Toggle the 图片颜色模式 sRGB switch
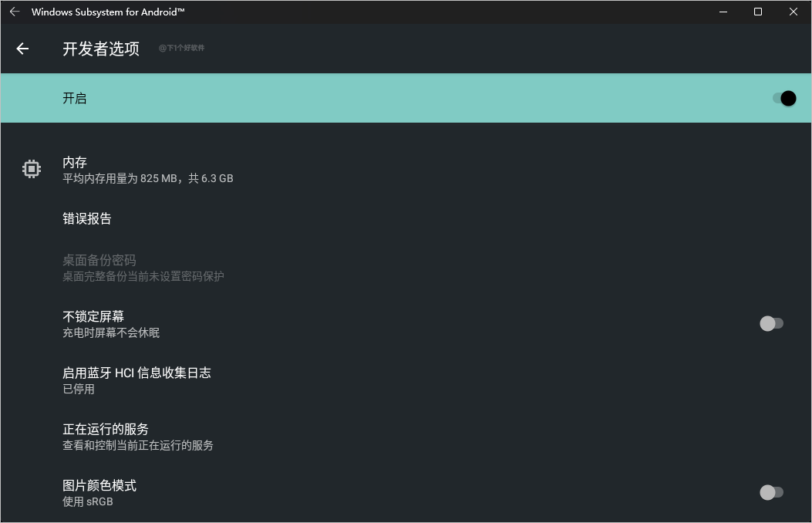Viewport: 812px width, 523px height. point(771,492)
